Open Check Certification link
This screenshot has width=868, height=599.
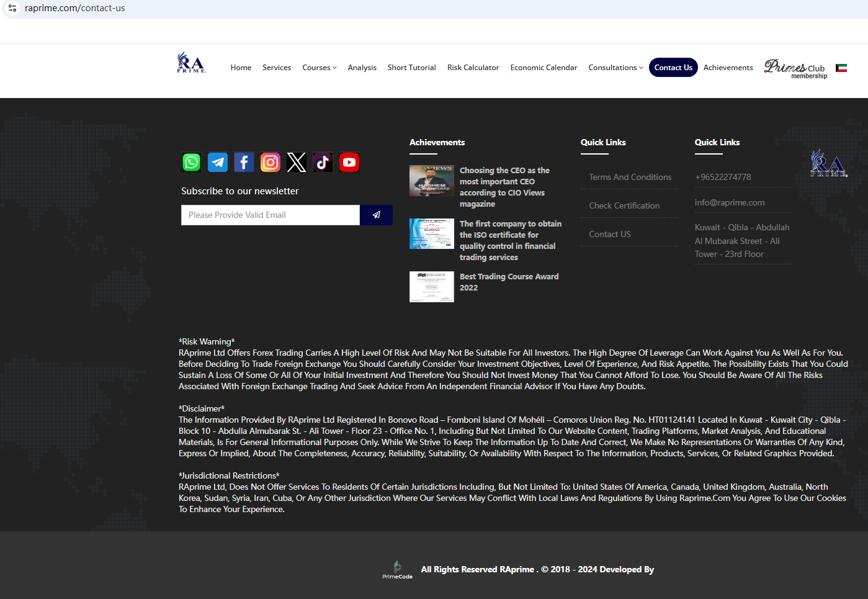click(624, 205)
